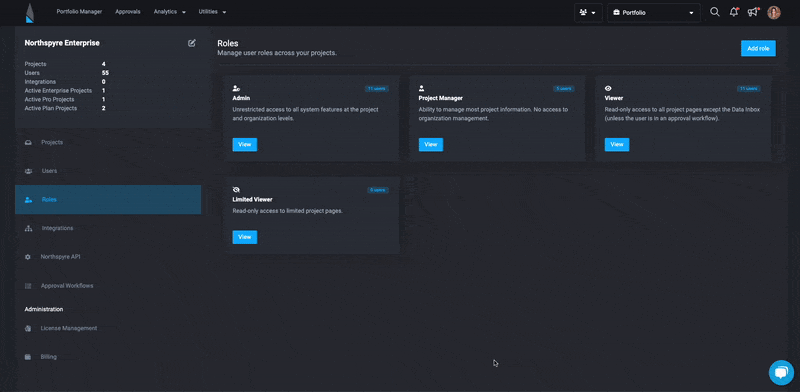
Task: Click the Viewer eye icon
Action: point(608,88)
